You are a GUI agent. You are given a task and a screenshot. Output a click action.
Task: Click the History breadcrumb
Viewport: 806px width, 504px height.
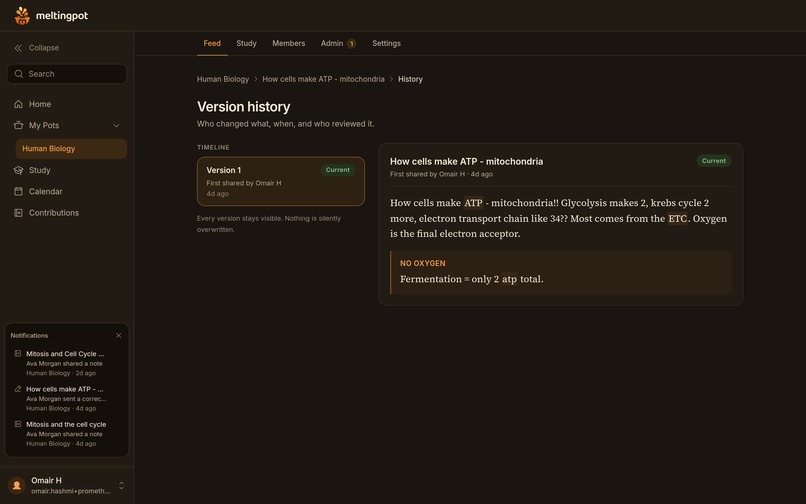[x=410, y=79]
